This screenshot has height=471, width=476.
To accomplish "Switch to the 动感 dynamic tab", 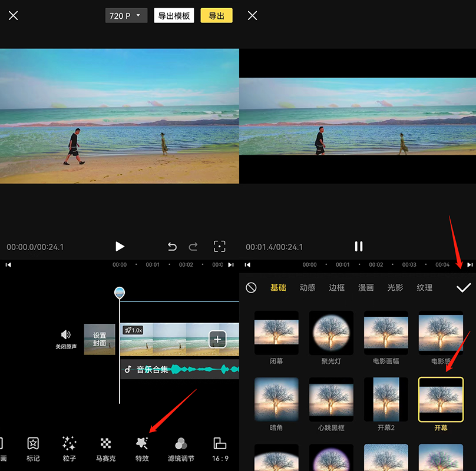I will coord(308,287).
